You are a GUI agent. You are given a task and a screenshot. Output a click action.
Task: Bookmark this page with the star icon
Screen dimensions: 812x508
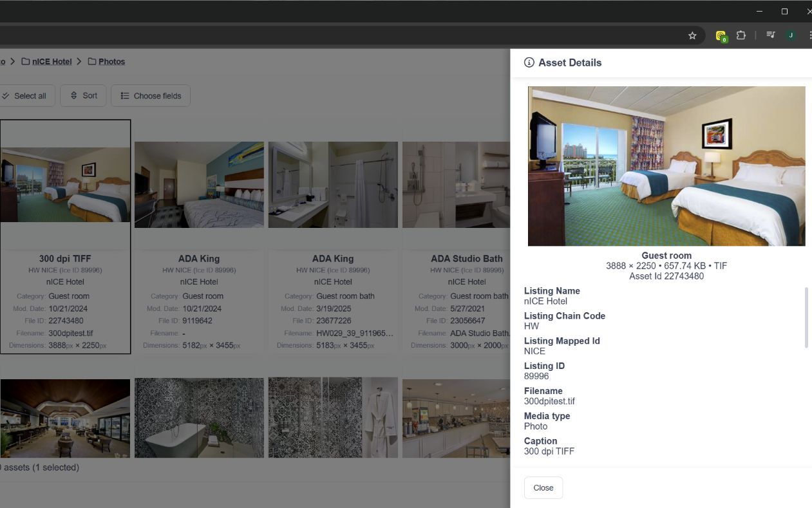[x=692, y=35]
